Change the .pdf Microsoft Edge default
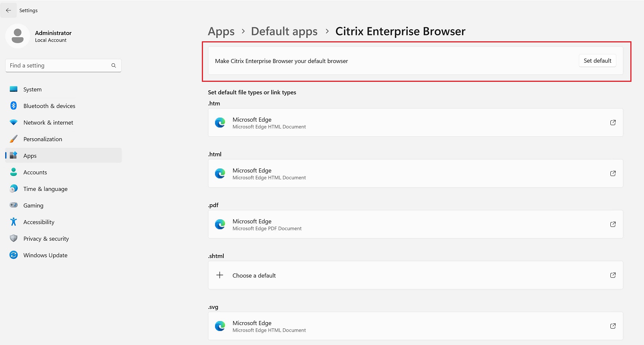 coord(416,224)
